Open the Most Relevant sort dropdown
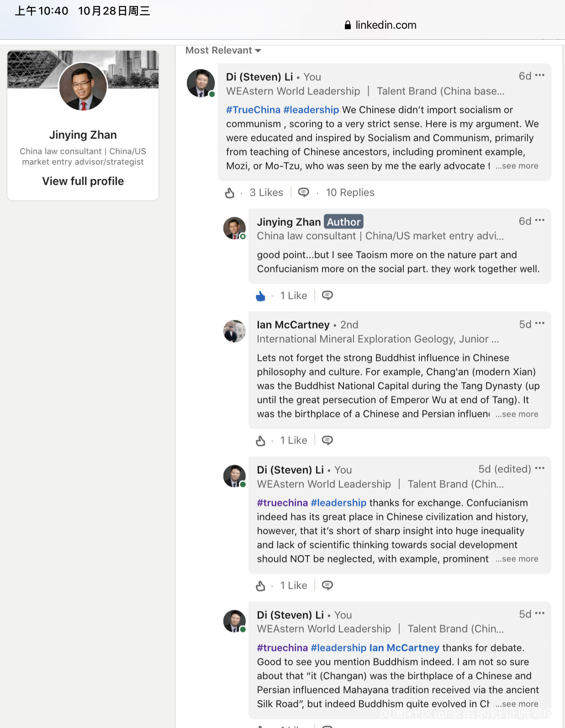 click(x=223, y=51)
